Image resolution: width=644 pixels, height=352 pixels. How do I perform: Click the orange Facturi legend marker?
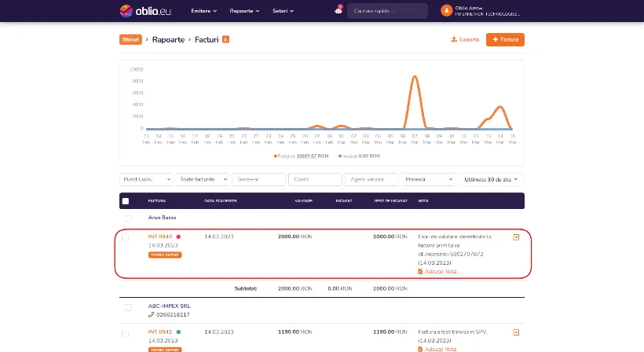pos(276,156)
